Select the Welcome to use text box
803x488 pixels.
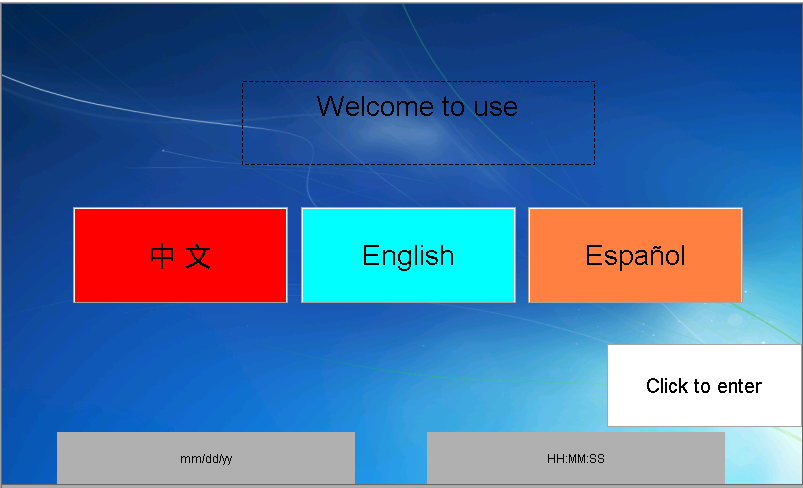(418, 123)
